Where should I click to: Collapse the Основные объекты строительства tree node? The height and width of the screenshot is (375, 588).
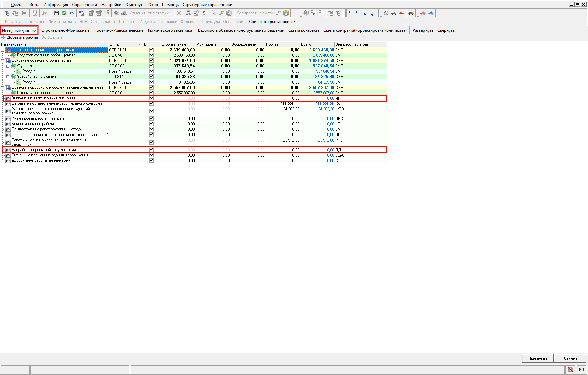tap(3, 61)
